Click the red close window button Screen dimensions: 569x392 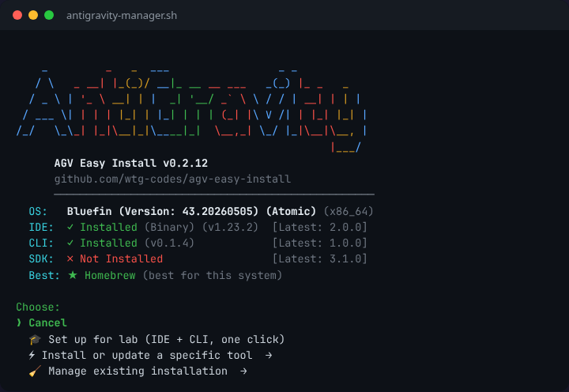click(x=17, y=15)
